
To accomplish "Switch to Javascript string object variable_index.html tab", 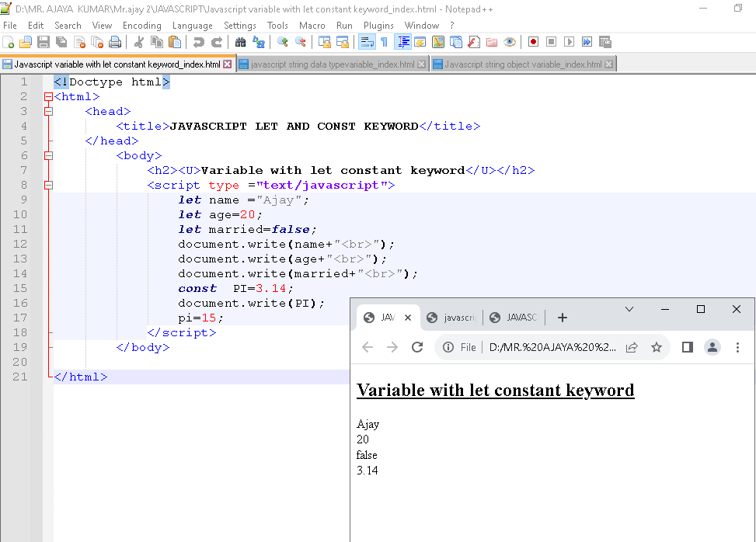I will pos(523,64).
